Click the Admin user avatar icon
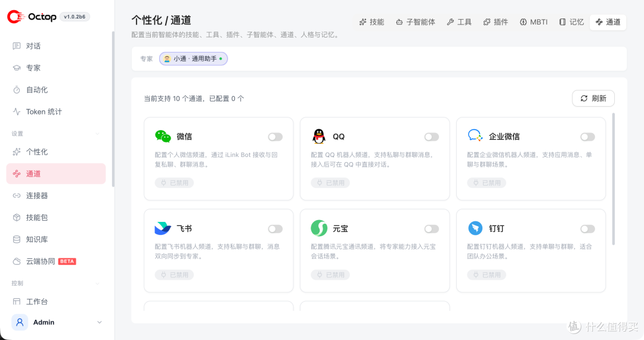Screen dimensions: 644x340 (20, 322)
